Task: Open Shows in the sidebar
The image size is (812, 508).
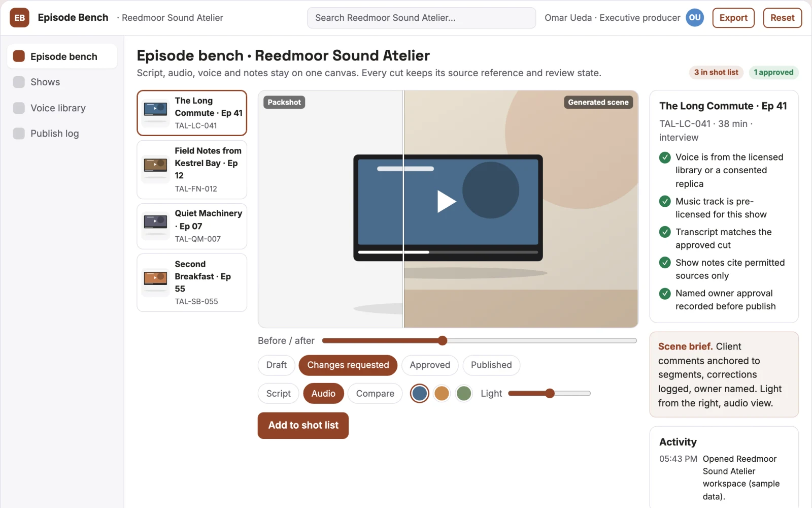Action: point(62,82)
